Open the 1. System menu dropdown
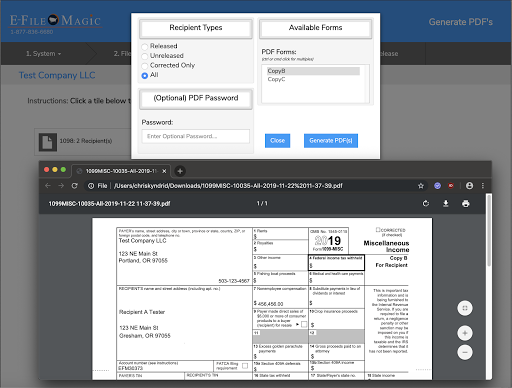Viewport: 512px width, 388px height. 43,54
